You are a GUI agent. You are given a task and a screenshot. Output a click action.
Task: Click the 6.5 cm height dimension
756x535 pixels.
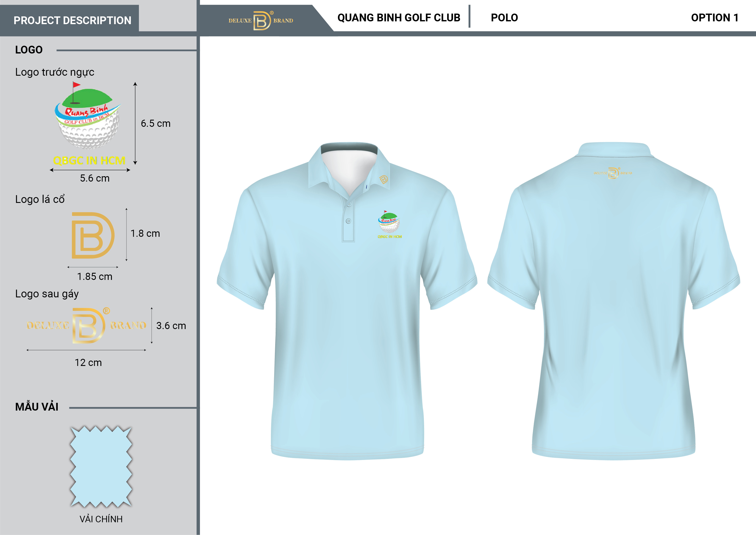[x=156, y=124]
